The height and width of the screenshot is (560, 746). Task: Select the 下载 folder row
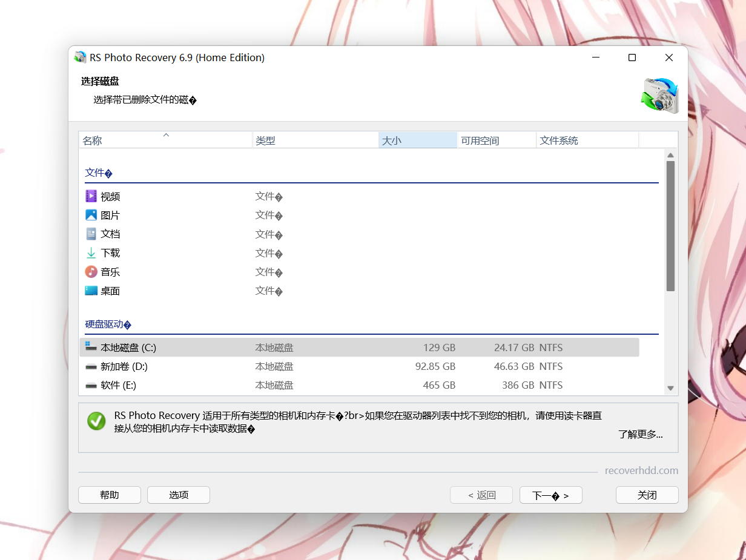click(x=359, y=253)
